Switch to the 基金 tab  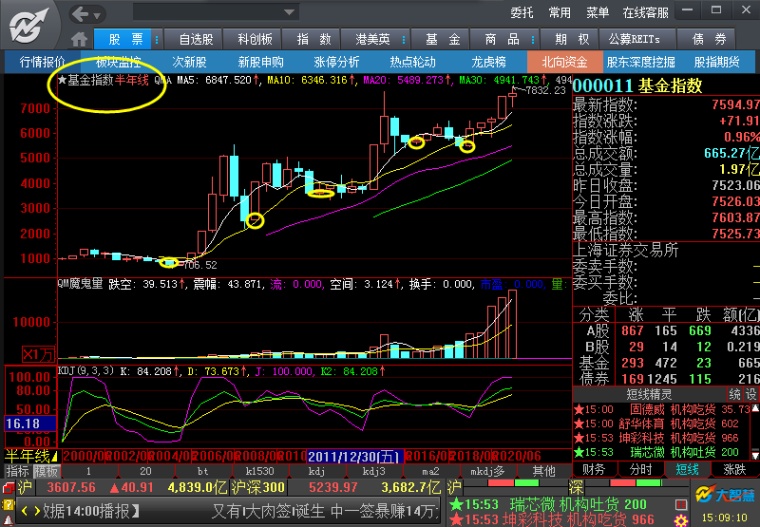pos(443,39)
